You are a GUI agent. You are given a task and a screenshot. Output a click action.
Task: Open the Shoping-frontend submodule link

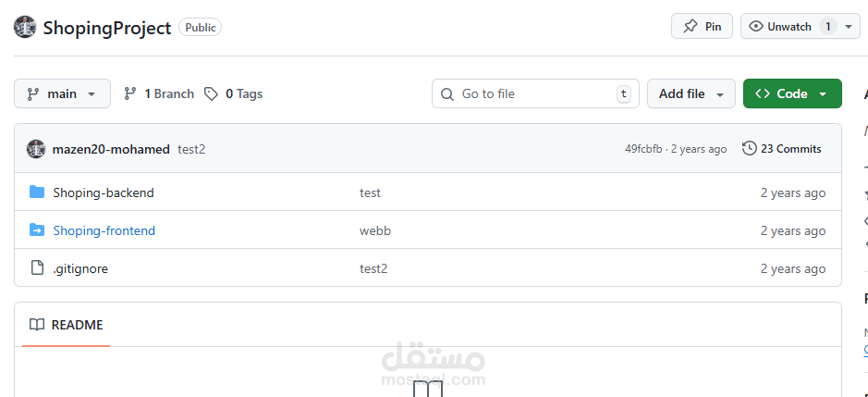coord(104,230)
